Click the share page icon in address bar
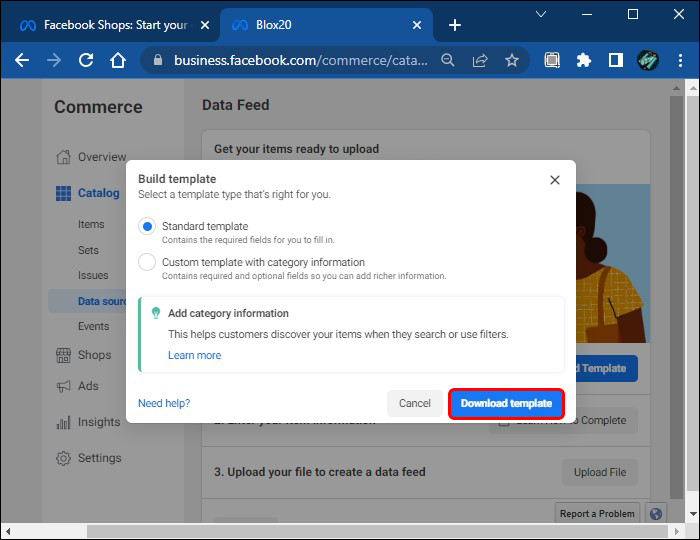This screenshot has height=540, width=700. click(x=480, y=60)
